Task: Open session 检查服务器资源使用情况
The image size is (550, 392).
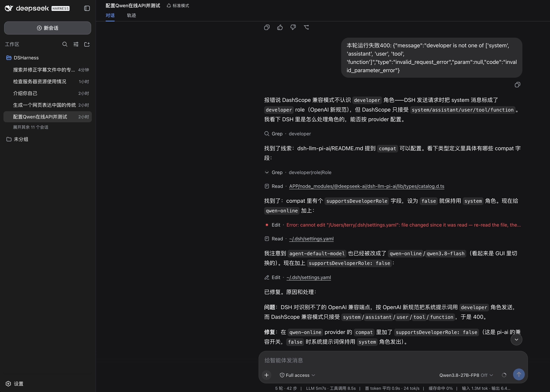Action: [x=47, y=82]
